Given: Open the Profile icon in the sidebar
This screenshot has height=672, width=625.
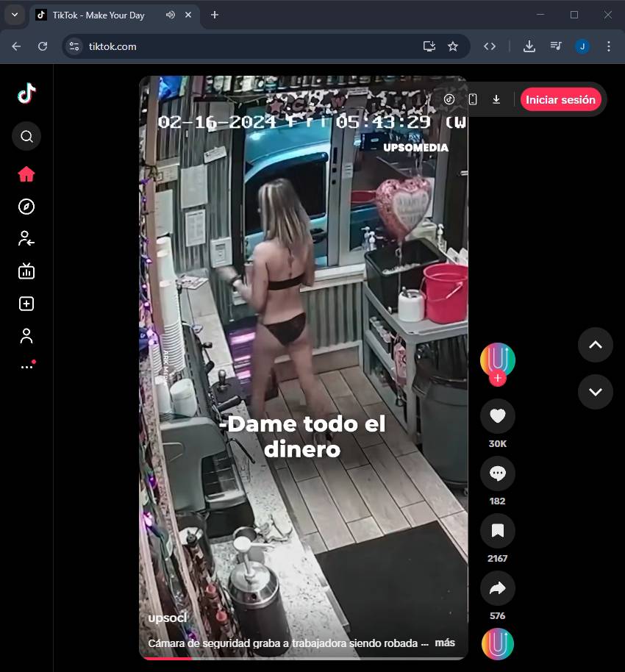Looking at the screenshot, I should coord(26,336).
